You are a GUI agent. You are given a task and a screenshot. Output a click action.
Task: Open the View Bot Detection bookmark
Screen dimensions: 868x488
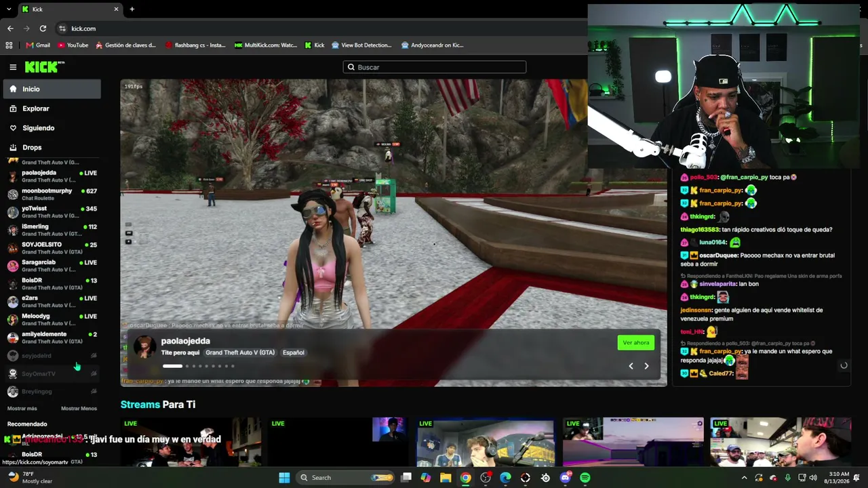click(x=361, y=45)
